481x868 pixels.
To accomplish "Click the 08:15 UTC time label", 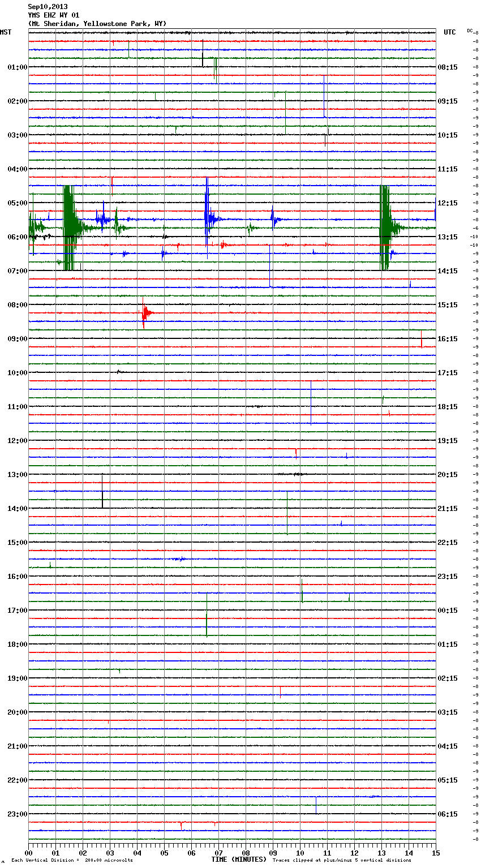I will pyautogui.click(x=448, y=67).
